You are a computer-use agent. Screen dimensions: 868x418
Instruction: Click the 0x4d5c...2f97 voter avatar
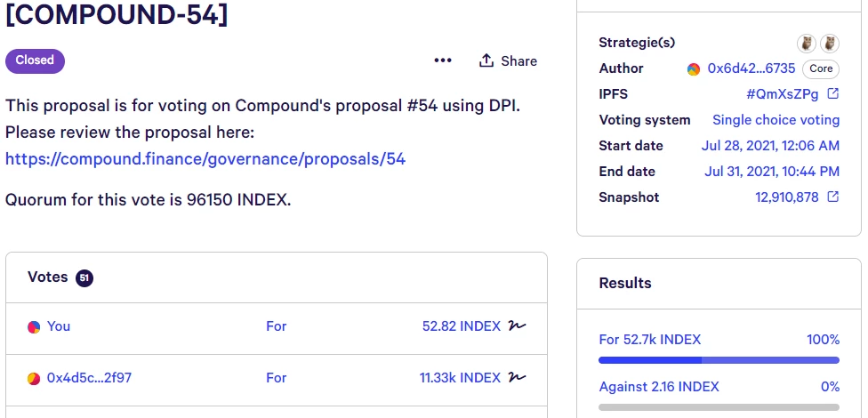point(34,379)
